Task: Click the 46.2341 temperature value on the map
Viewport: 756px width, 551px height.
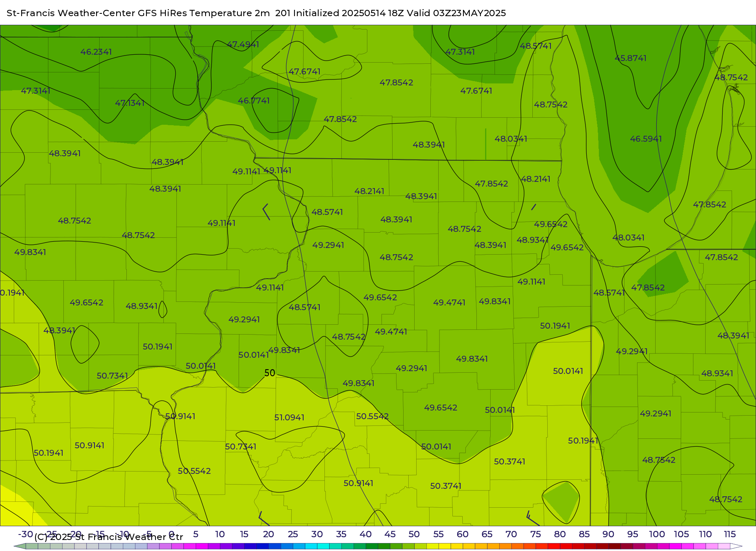Action: [96, 52]
